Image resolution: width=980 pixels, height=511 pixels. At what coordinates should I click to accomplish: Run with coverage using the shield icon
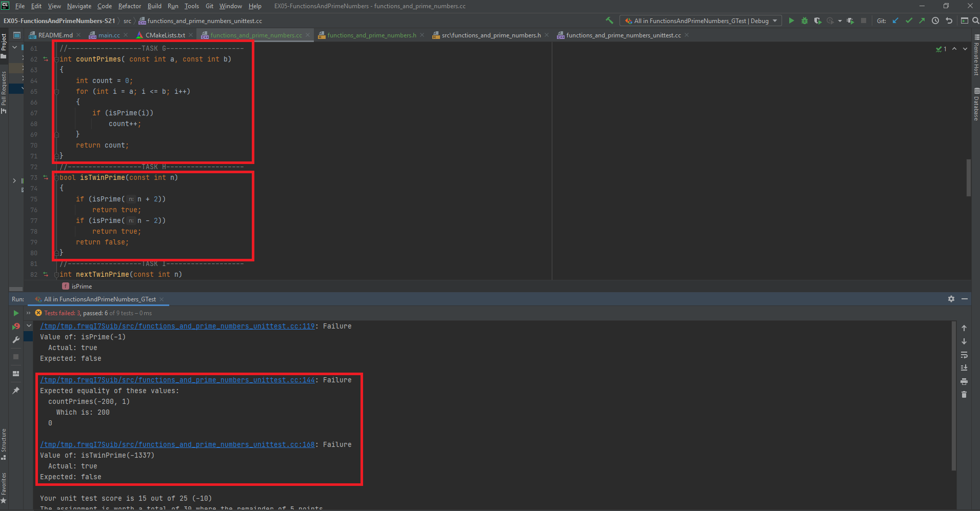pos(817,21)
